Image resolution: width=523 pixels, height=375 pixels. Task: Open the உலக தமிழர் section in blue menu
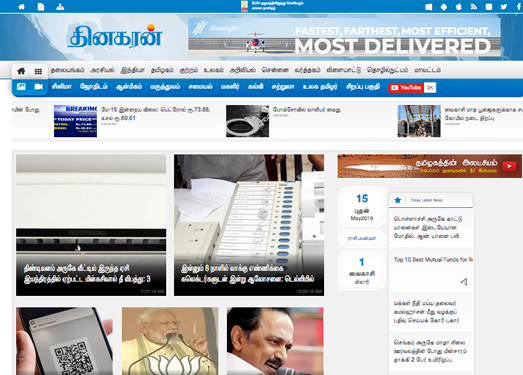tap(320, 86)
